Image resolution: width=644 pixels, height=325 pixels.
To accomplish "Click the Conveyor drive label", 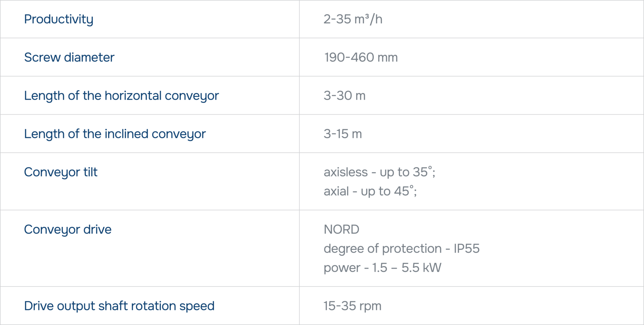I will pos(67,230).
